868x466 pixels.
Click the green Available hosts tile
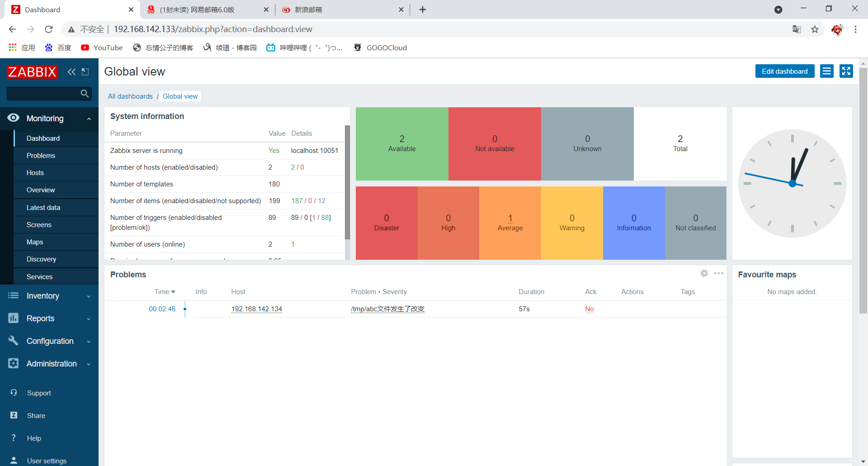point(402,143)
